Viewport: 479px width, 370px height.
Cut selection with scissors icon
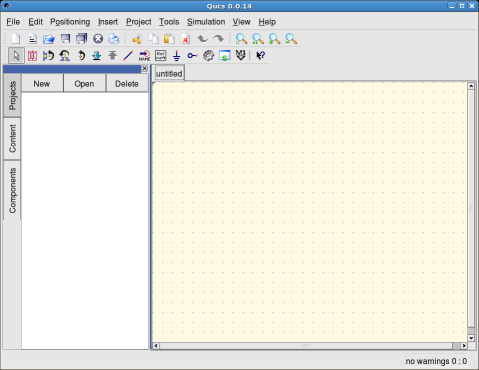137,39
